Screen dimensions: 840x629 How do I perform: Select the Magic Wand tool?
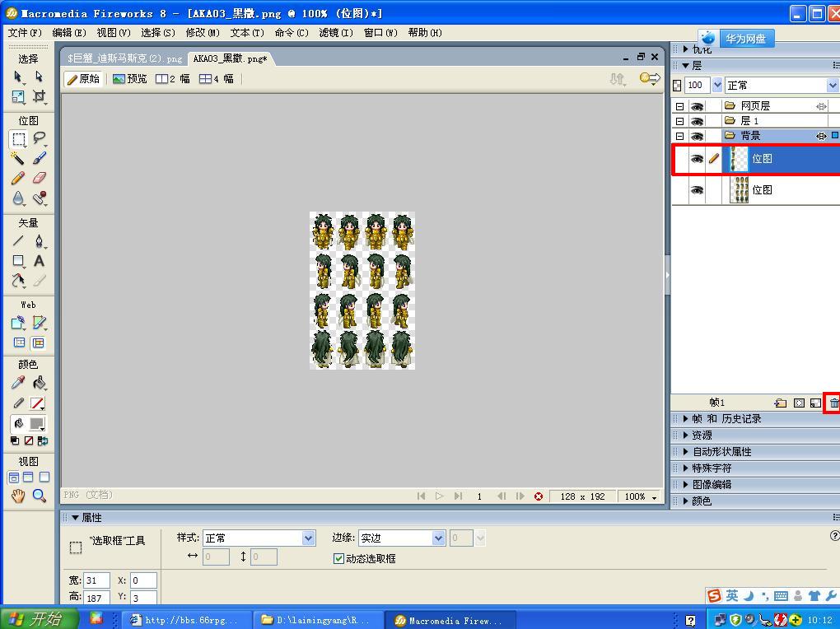point(17,158)
